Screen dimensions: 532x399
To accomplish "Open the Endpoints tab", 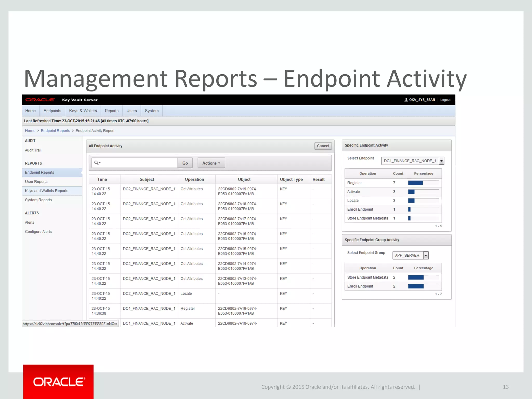I will (52, 111).
